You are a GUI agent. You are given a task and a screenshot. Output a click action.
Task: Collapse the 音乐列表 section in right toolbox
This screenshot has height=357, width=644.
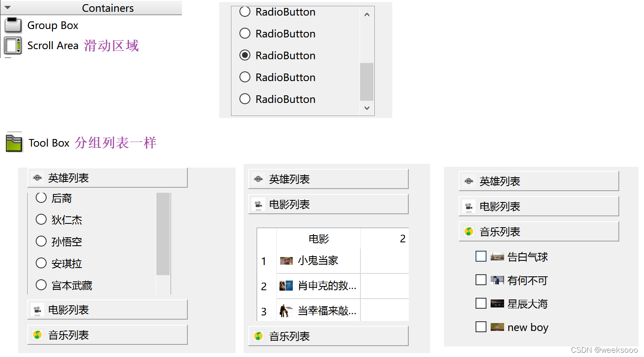pyautogui.click(x=539, y=231)
